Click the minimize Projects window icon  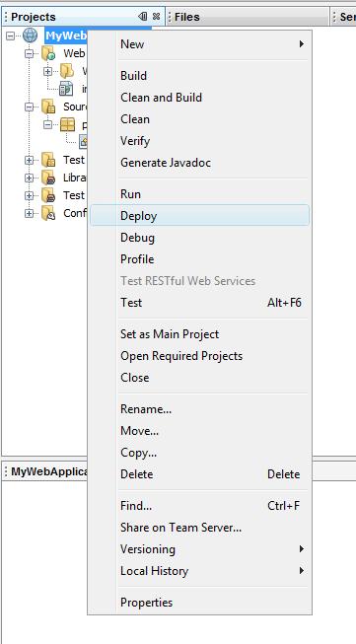pos(142,17)
